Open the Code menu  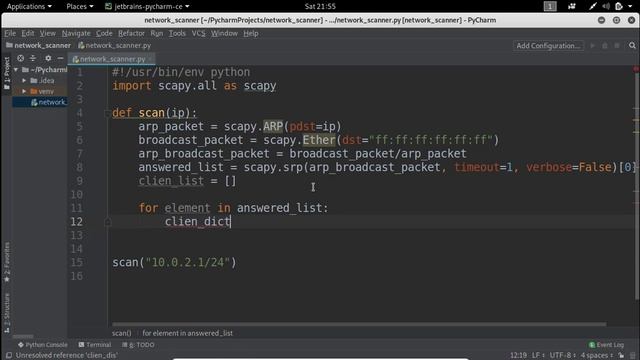(x=104, y=33)
